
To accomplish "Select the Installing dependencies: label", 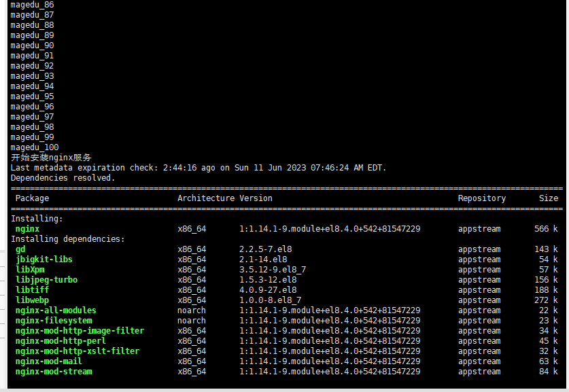I will pos(67,239).
